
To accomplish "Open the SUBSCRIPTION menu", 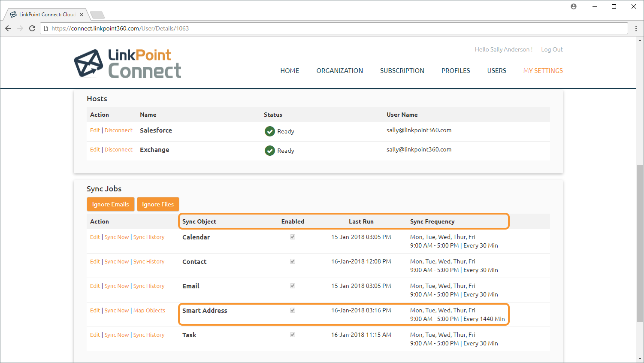I will tap(402, 71).
